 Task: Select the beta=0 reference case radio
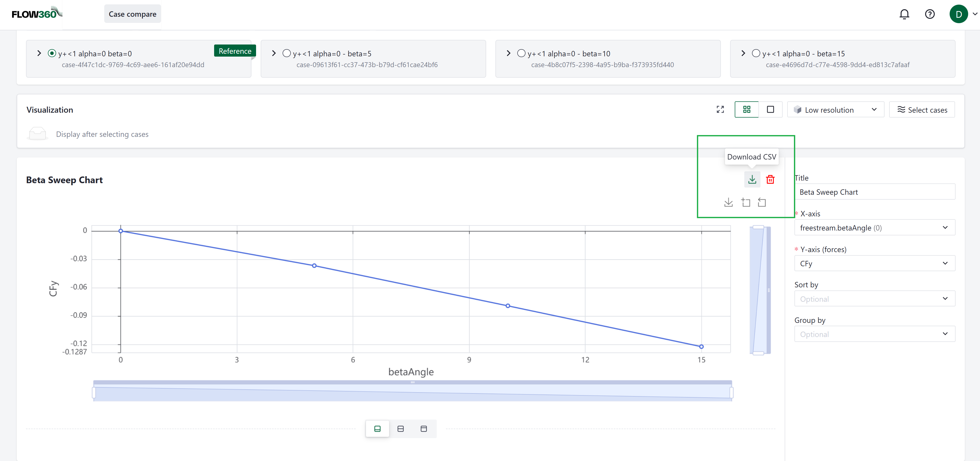tap(52, 53)
